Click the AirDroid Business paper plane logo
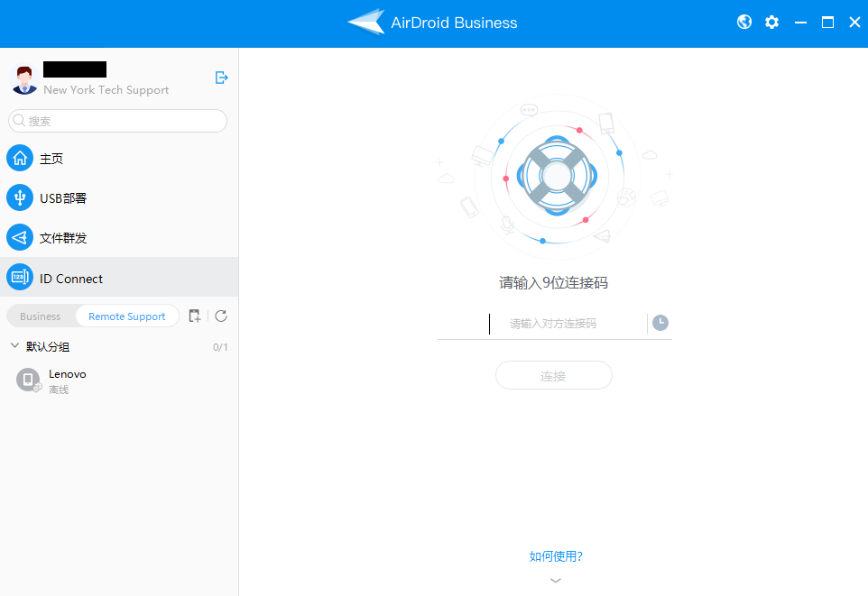The height and width of the screenshot is (596, 868). click(366, 23)
